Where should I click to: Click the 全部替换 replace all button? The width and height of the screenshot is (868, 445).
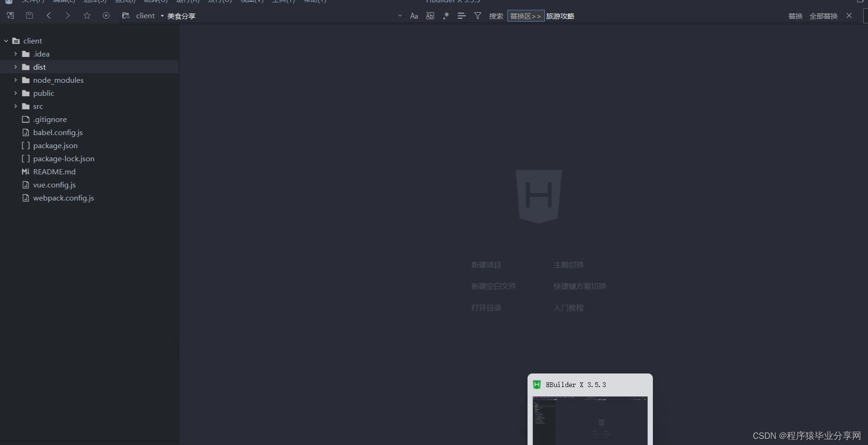(824, 16)
